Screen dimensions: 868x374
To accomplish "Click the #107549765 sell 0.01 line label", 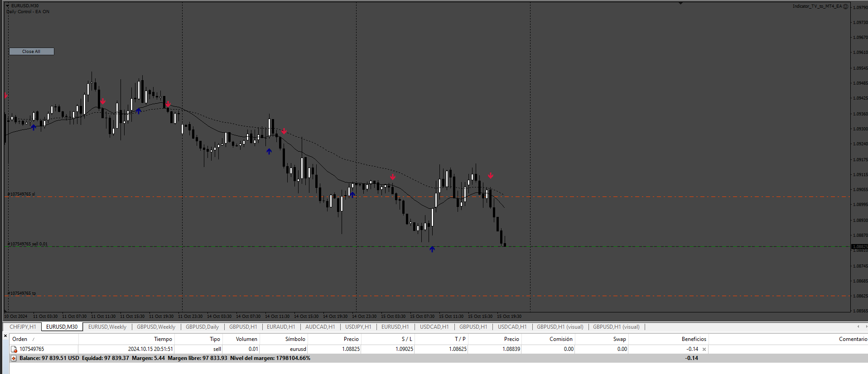I will coord(27,244).
